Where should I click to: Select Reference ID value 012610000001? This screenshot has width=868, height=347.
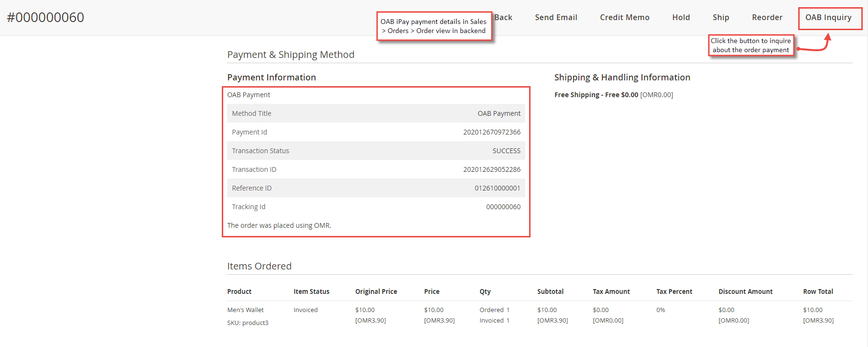(x=498, y=188)
